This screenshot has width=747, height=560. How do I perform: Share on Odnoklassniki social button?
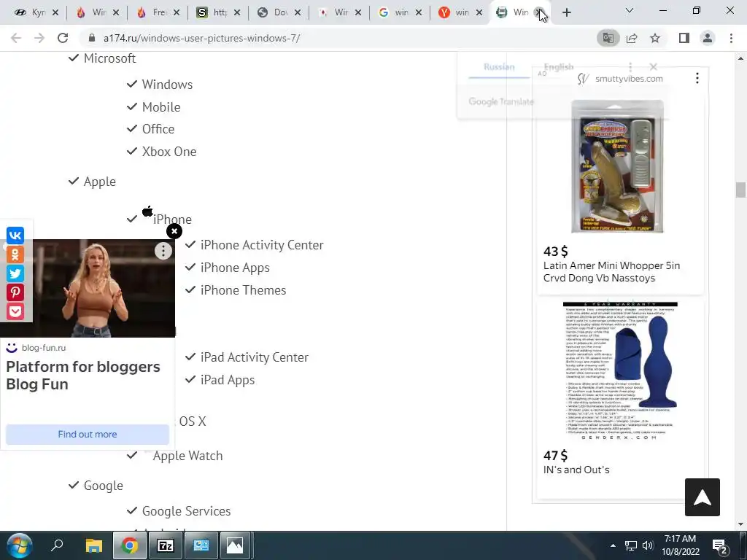pyautogui.click(x=15, y=254)
